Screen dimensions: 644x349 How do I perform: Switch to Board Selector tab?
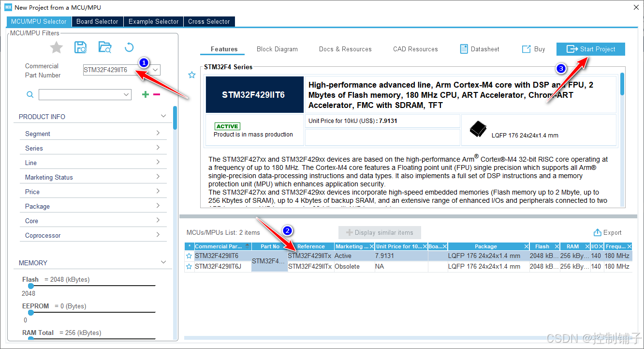[97, 21]
